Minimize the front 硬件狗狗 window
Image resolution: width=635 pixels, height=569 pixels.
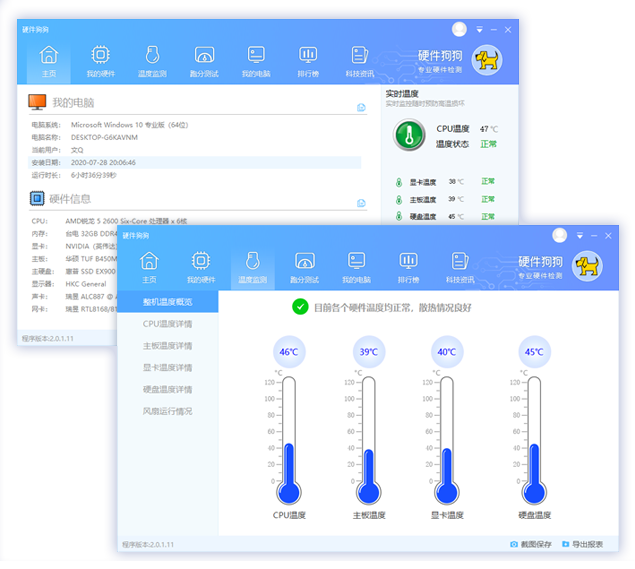coord(594,236)
